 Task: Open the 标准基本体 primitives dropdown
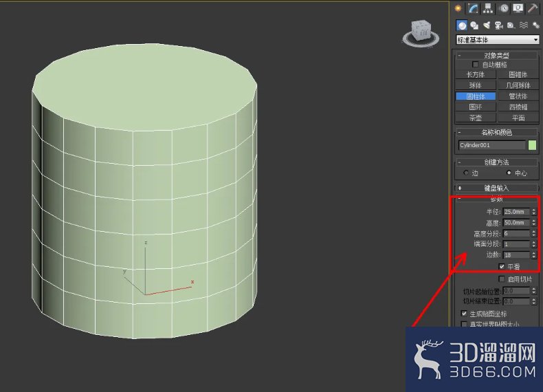(x=498, y=40)
